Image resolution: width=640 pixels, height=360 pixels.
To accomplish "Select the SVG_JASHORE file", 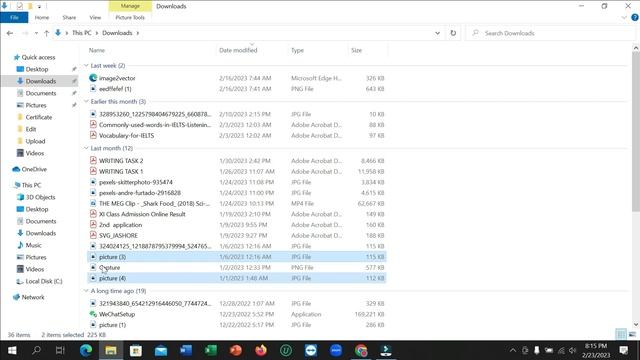I will coord(237,236).
